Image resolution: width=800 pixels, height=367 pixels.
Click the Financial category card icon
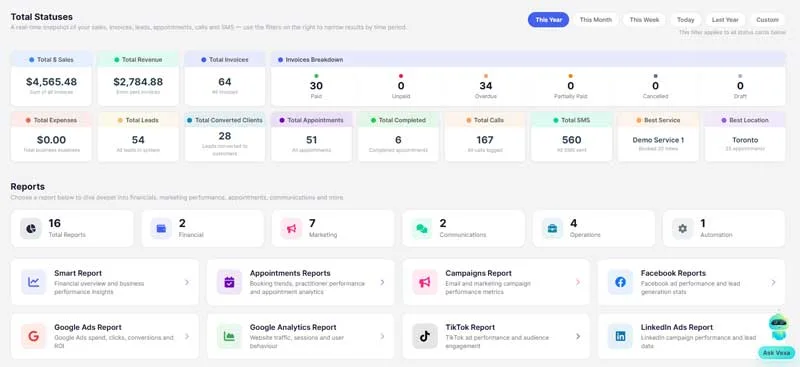pyautogui.click(x=161, y=229)
